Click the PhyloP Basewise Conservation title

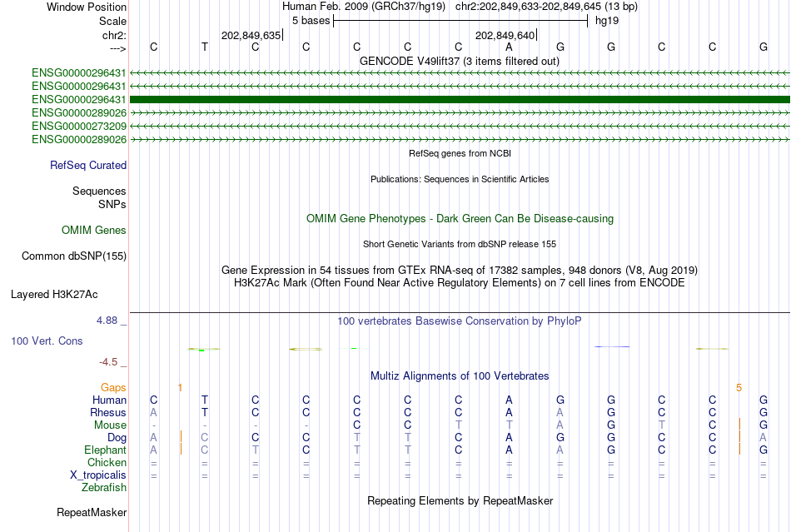460,321
